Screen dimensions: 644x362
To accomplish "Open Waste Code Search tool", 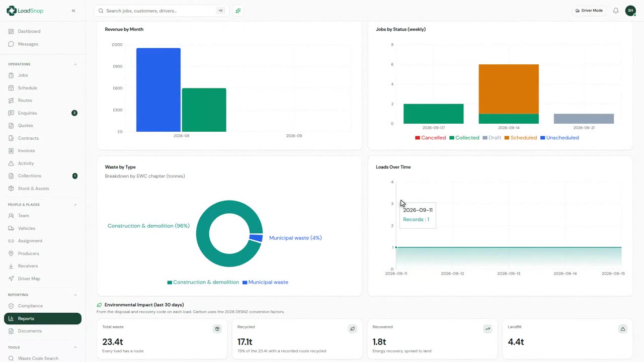I will click(x=43, y=358).
